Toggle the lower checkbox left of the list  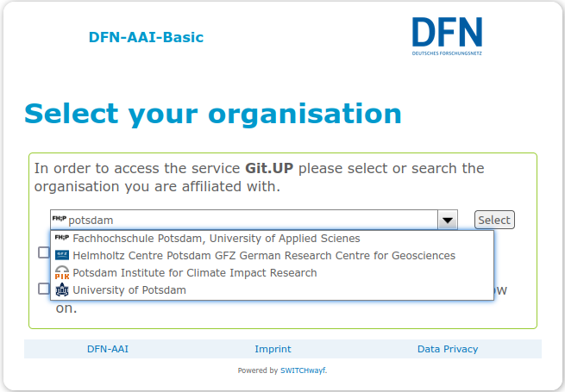[x=44, y=289]
